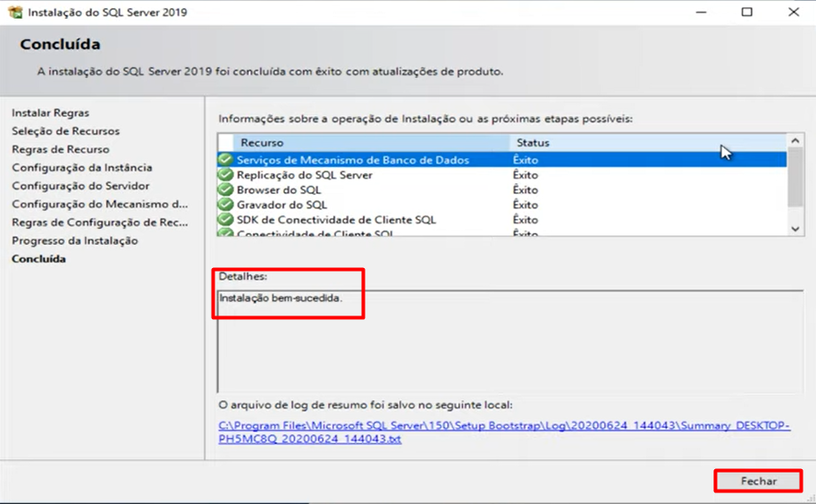Click green check icon beside Serviços de Mecanismo

click(x=225, y=160)
